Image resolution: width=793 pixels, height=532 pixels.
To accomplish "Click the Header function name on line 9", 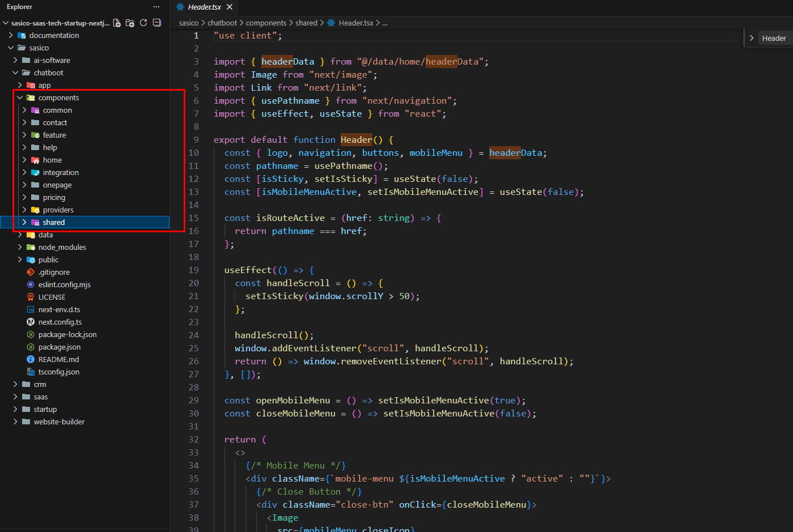I will point(357,139).
